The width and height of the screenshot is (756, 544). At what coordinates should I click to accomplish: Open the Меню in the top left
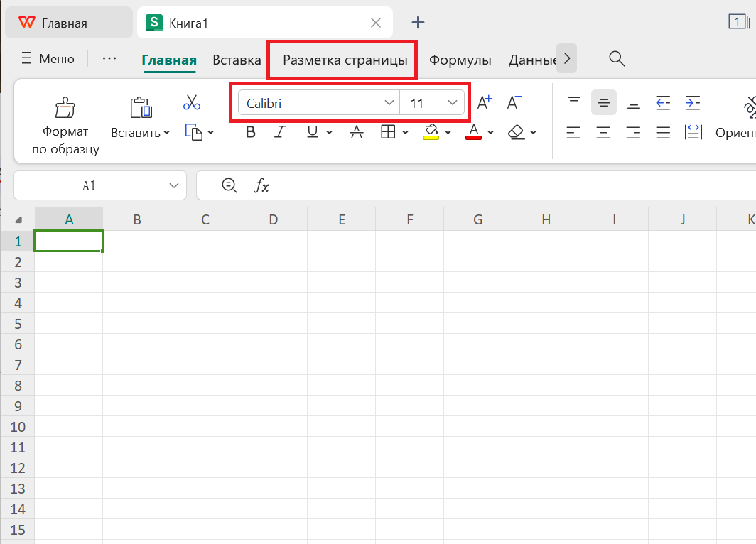click(x=47, y=58)
